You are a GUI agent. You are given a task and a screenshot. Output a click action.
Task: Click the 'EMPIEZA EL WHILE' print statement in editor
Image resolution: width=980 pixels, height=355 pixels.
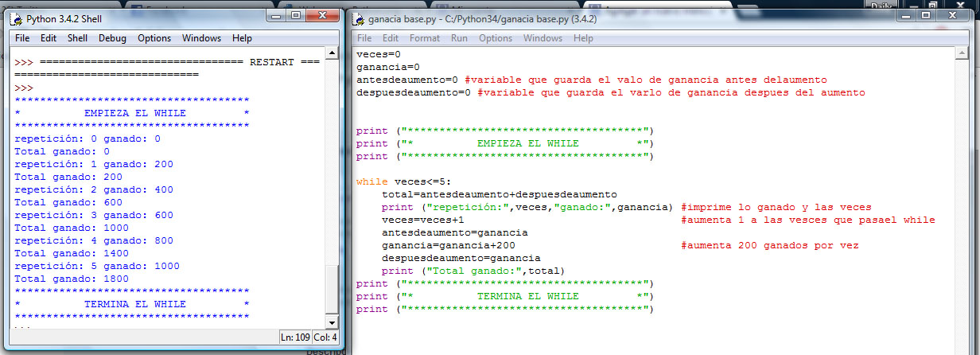click(504, 143)
